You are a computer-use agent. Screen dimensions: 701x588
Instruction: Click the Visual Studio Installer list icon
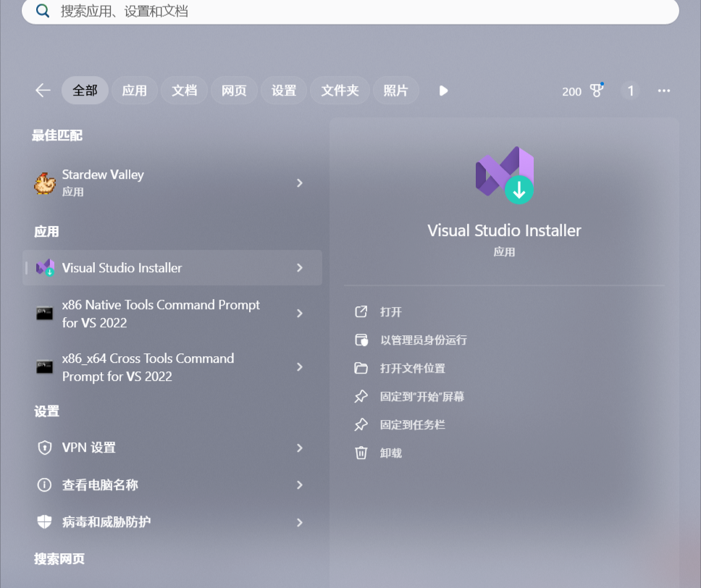click(x=45, y=268)
